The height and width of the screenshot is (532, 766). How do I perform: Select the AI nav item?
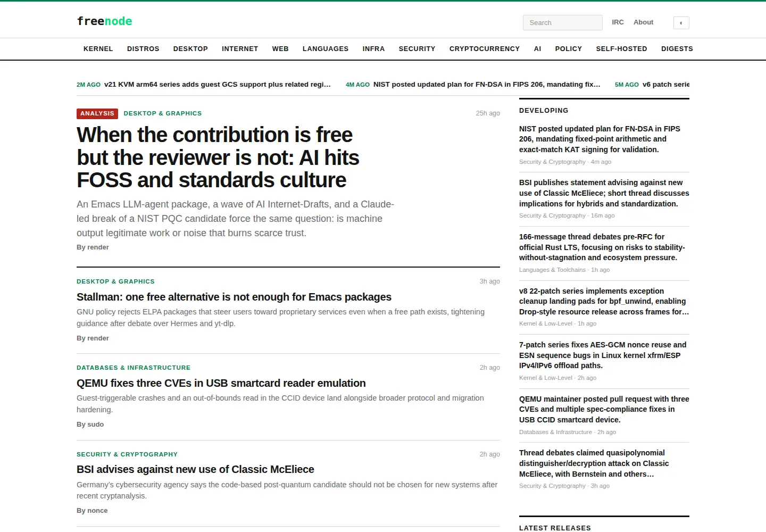click(537, 49)
